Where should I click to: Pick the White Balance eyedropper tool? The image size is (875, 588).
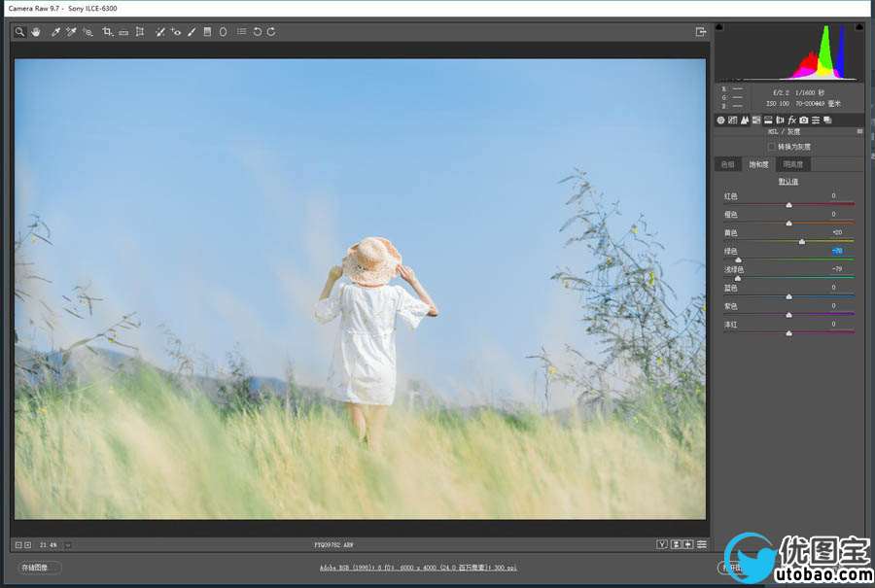(55, 32)
